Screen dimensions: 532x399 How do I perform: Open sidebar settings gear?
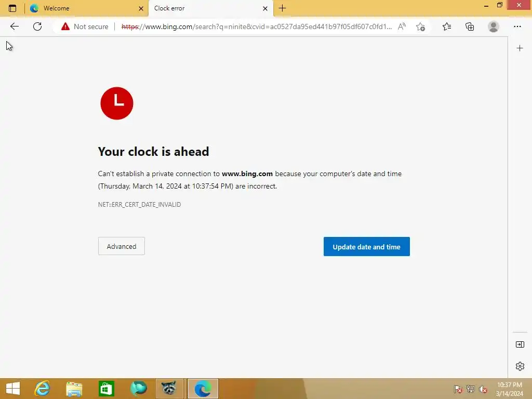[x=520, y=366]
